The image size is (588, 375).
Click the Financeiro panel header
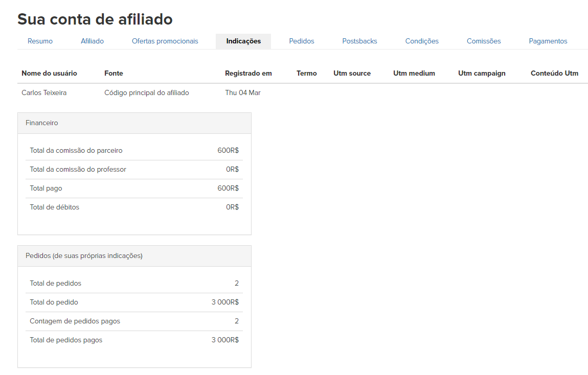(x=134, y=123)
